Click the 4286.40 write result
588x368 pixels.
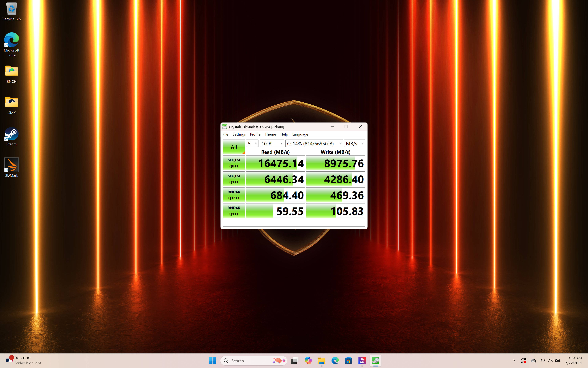tap(335, 179)
